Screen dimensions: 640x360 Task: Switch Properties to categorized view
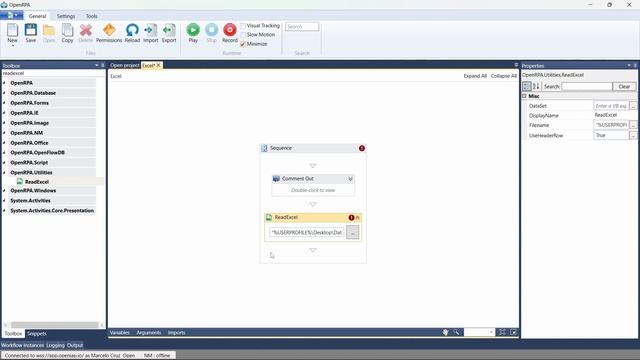point(527,86)
